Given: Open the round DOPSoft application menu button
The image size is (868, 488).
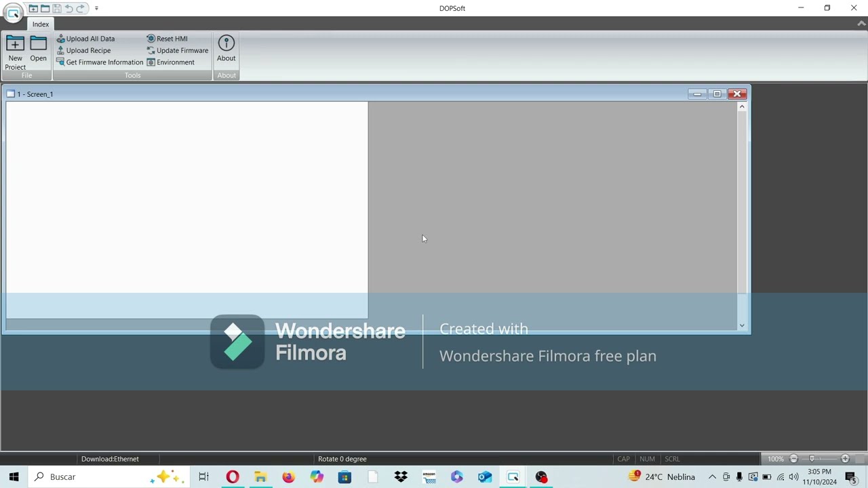Looking at the screenshot, I should point(13,13).
